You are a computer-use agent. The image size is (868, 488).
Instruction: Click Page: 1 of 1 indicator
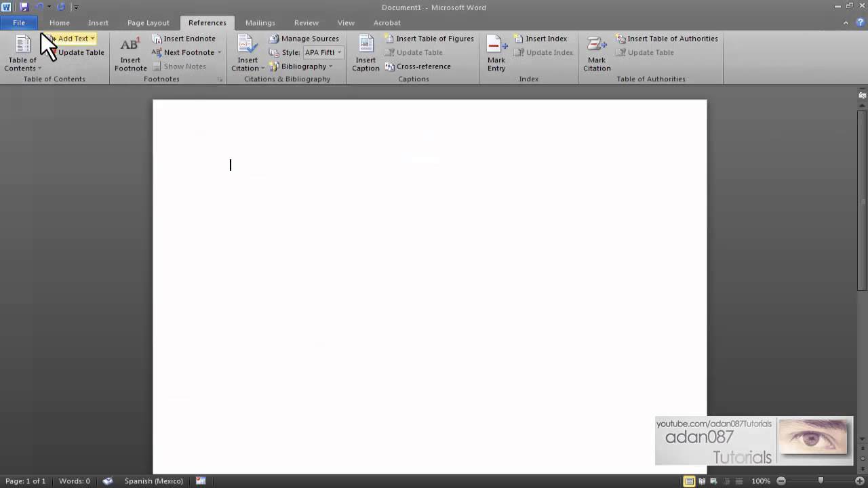pyautogui.click(x=26, y=481)
